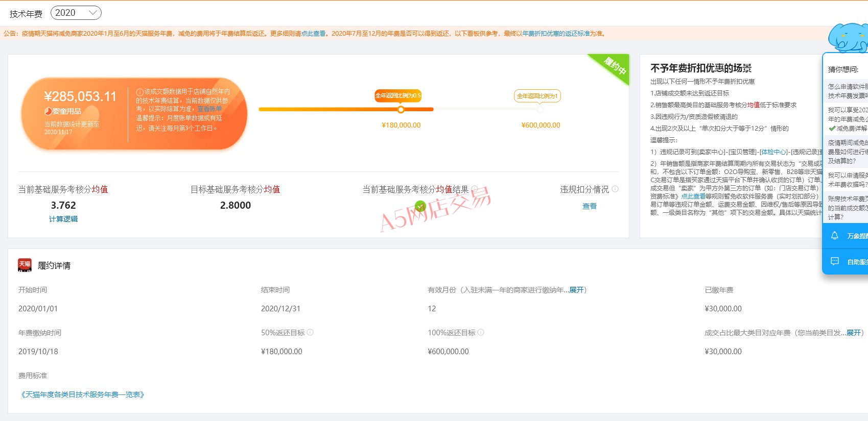Click info icon beside 当前基础服务考核分均值结果
The image size is (868, 421).
475,189
